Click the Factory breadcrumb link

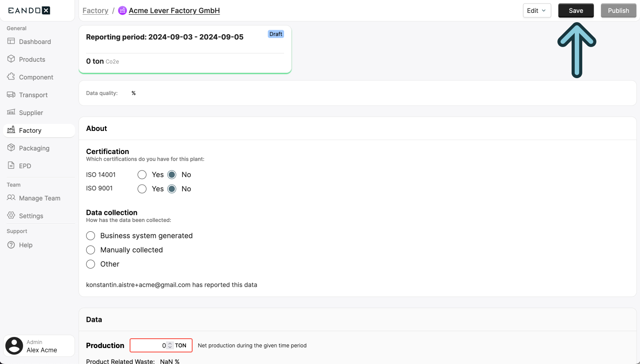(x=95, y=11)
